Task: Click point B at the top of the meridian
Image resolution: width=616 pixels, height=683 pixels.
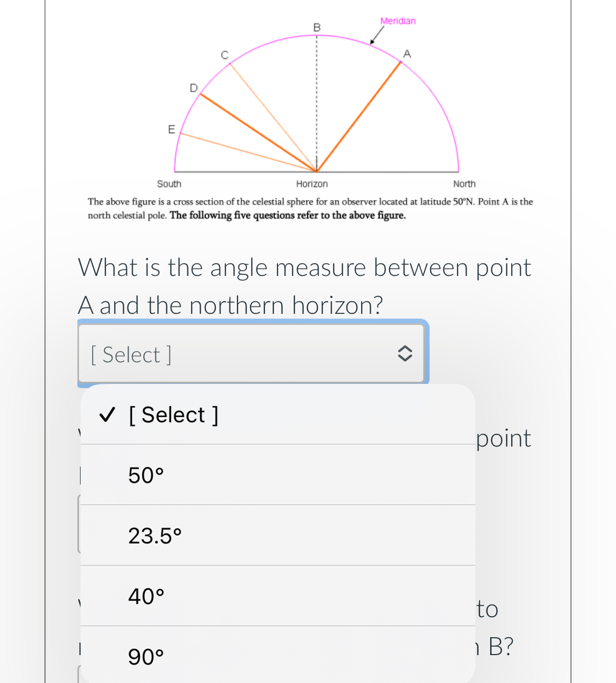Action: click(316, 27)
